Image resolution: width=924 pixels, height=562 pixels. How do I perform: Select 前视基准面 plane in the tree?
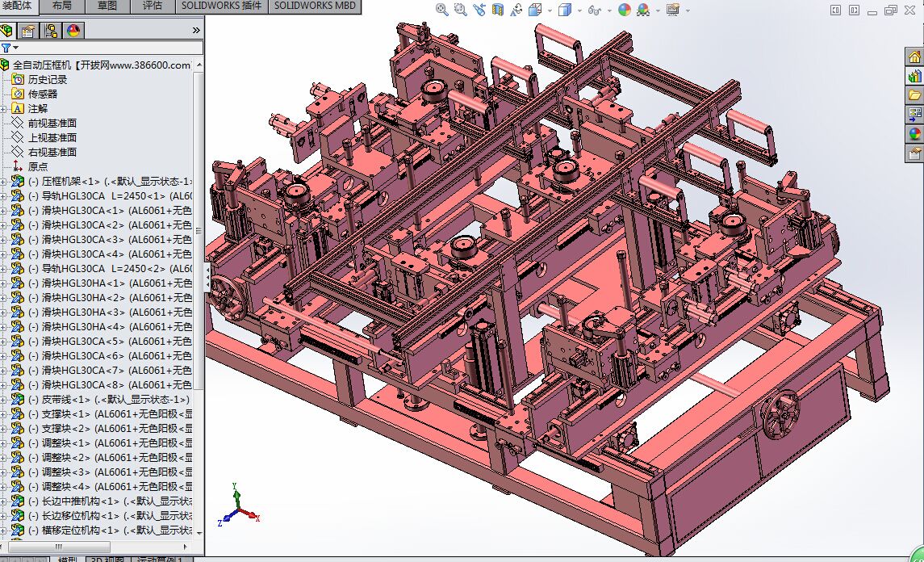[x=52, y=123]
